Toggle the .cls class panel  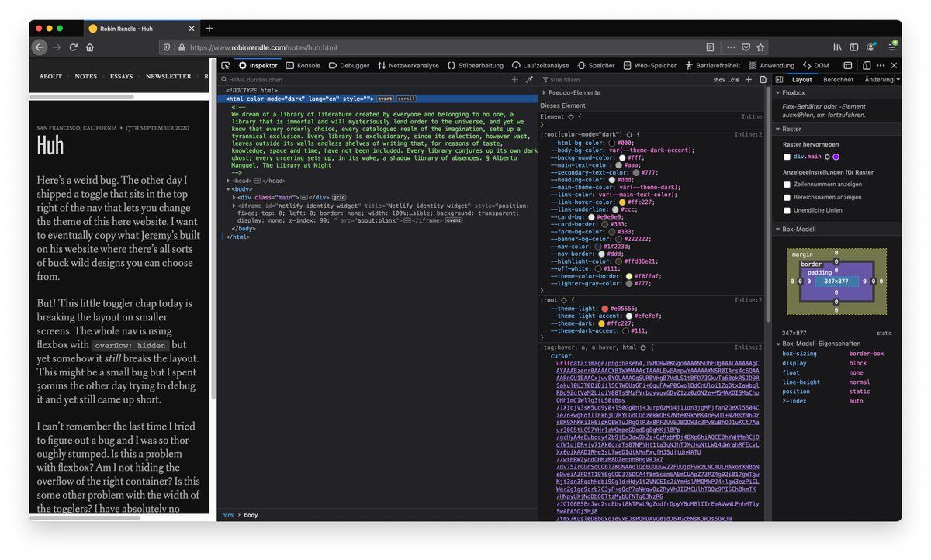pyautogui.click(x=734, y=80)
